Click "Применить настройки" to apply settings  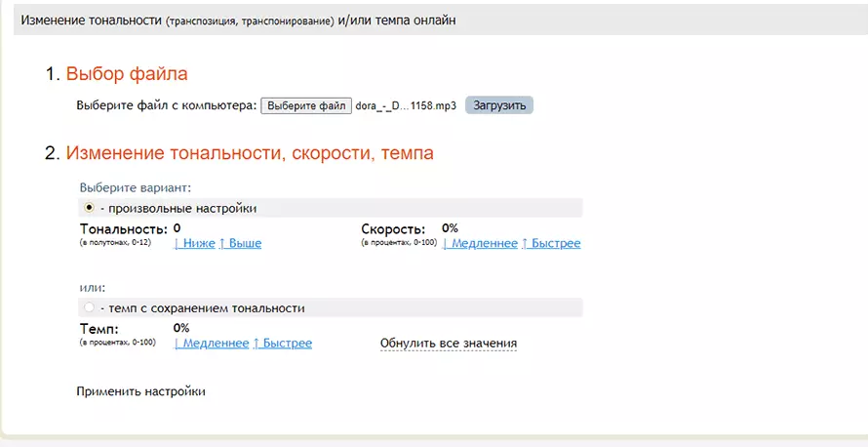click(140, 391)
